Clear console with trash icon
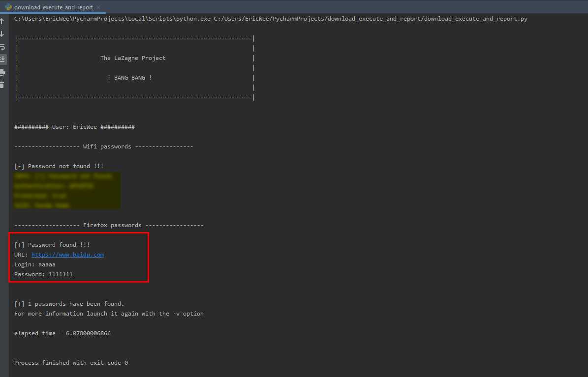Viewport: 588px width, 377px height. click(x=2, y=85)
